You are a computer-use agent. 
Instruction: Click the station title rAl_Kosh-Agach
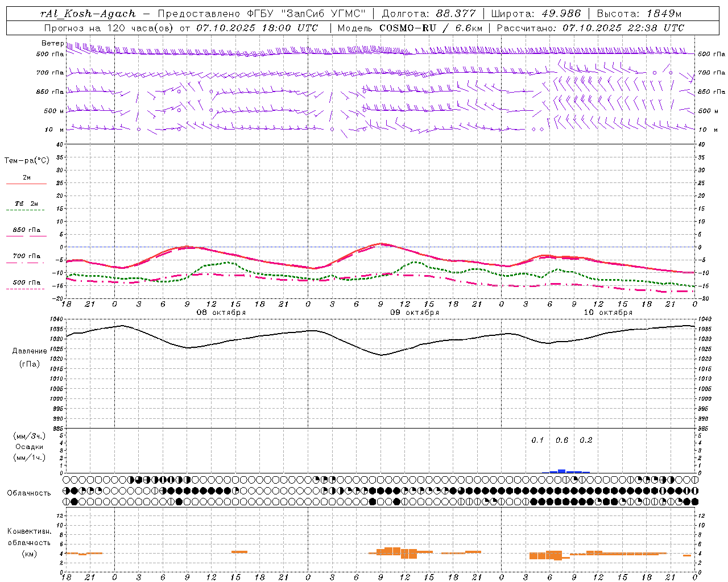coord(88,14)
